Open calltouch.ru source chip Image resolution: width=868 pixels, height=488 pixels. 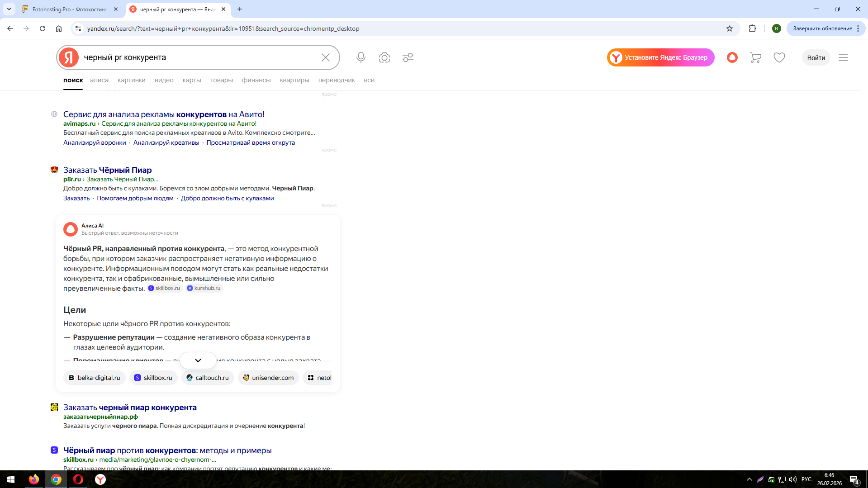coord(208,378)
